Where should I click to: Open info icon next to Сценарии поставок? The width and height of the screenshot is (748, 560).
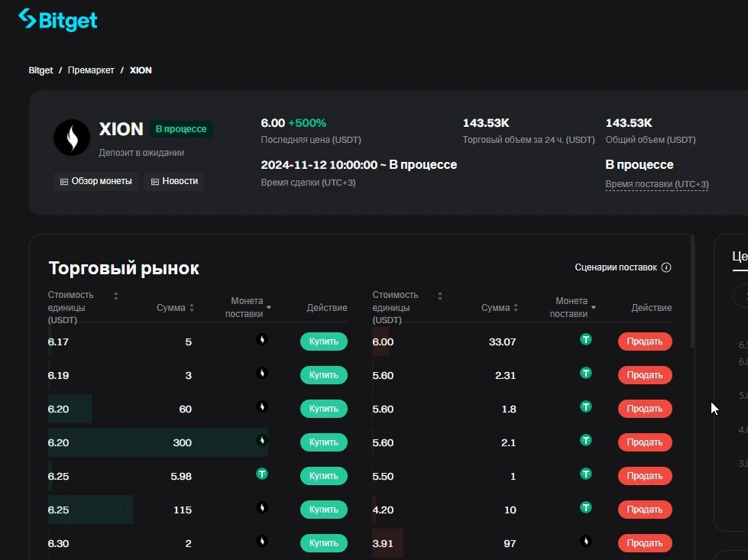666,267
